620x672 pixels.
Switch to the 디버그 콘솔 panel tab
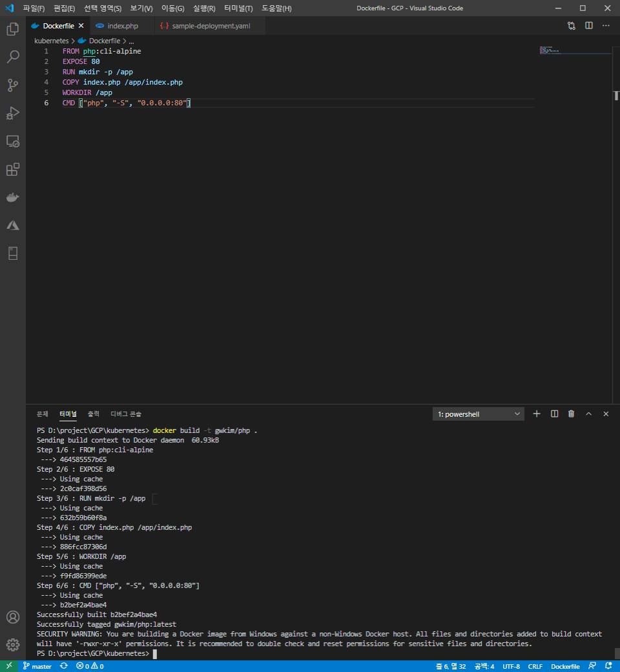(126, 414)
